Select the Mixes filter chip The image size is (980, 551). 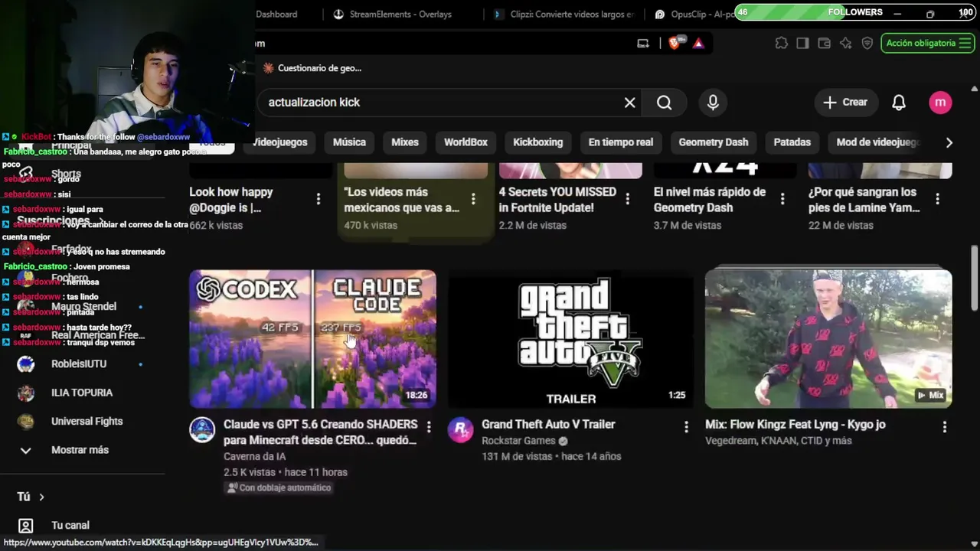(x=405, y=142)
